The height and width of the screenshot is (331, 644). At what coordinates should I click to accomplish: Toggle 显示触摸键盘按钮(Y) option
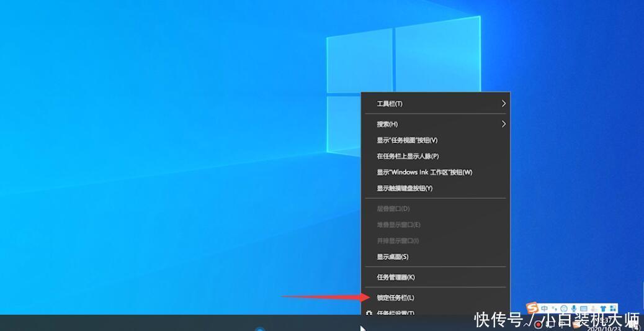(436, 188)
